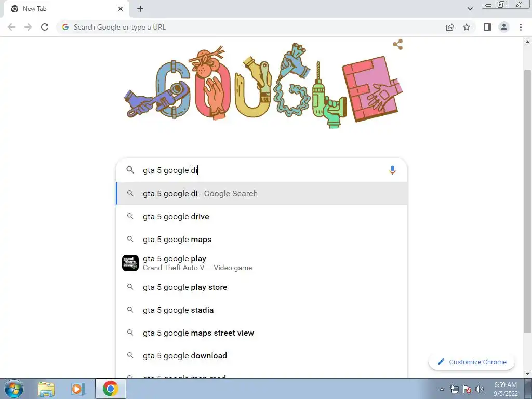
Task: Open the tab search chevron
Action: [470, 9]
